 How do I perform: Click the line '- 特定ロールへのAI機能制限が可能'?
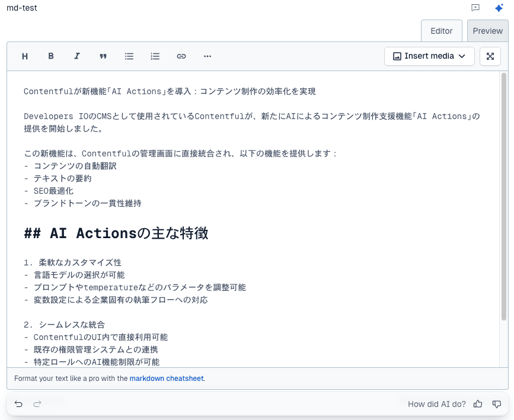(x=91, y=362)
